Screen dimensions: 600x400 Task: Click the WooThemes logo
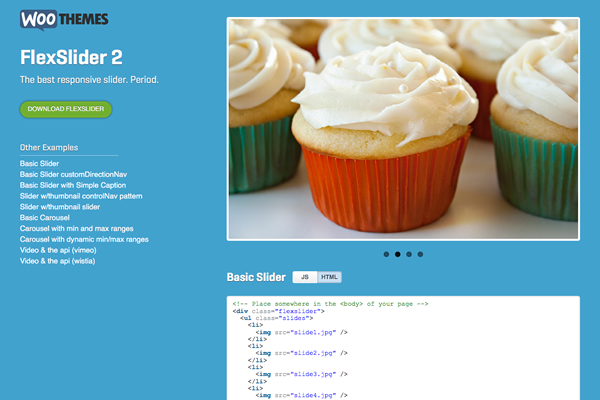pyautogui.click(x=64, y=20)
